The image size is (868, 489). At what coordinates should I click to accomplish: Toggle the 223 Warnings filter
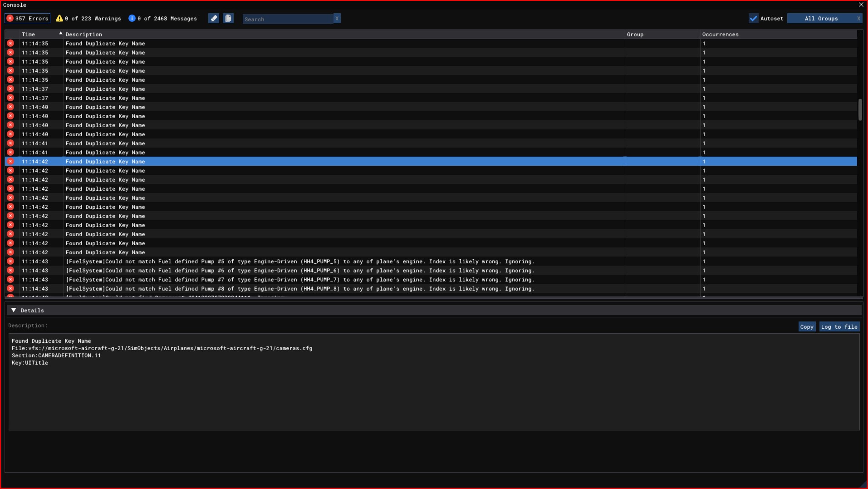coord(88,19)
